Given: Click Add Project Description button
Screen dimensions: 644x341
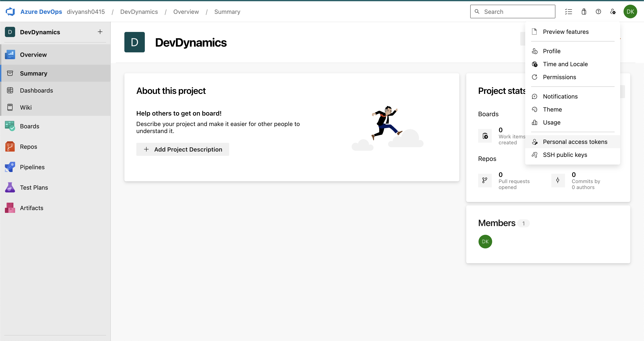Looking at the screenshot, I should pos(183,149).
